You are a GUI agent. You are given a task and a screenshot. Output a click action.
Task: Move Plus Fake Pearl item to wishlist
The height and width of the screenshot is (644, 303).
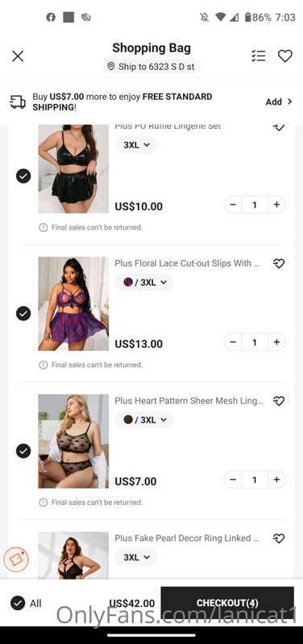(279, 539)
